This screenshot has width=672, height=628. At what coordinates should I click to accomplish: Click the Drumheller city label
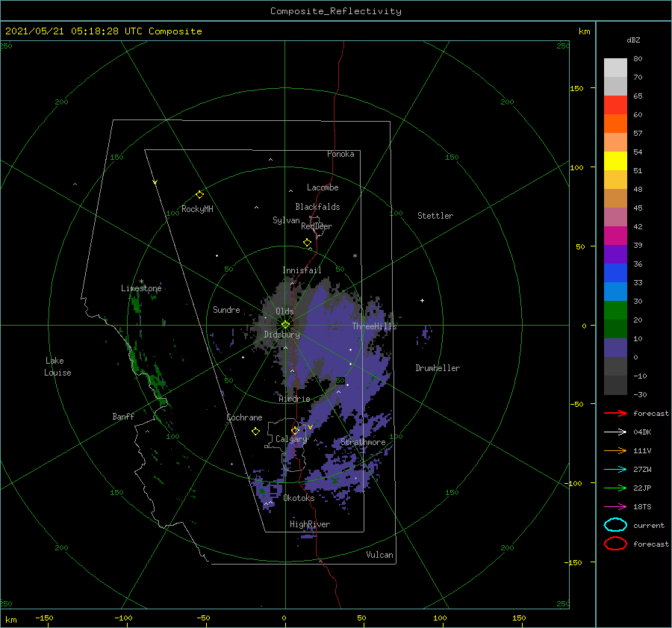438,368
